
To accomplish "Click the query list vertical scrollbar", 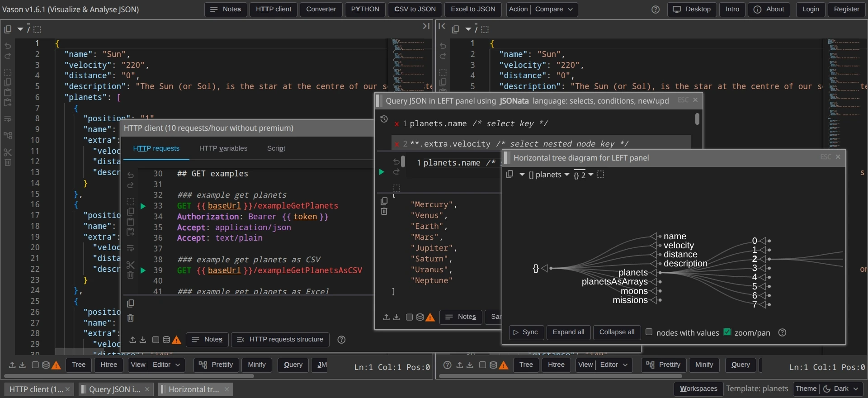I will tap(697, 119).
